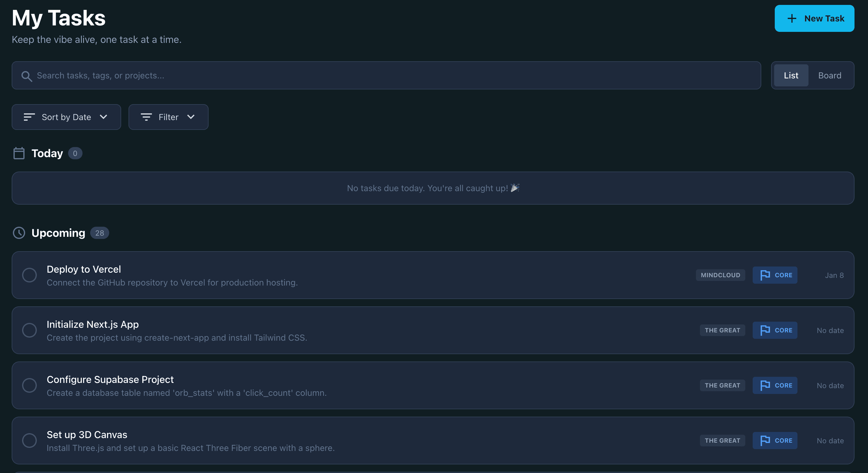
Task: Click the funnel icon in the Filter button
Action: coord(146,117)
